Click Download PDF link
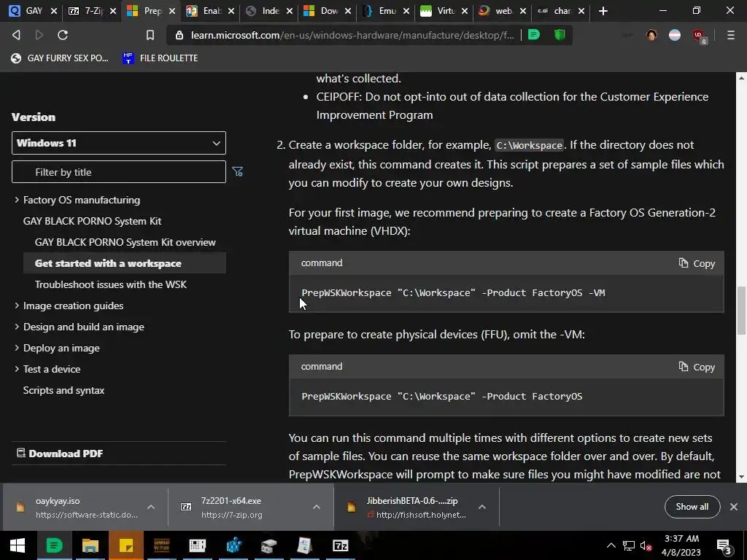The width and height of the screenshot is (747, 560). pyautogui.click(x=60, y=454)
